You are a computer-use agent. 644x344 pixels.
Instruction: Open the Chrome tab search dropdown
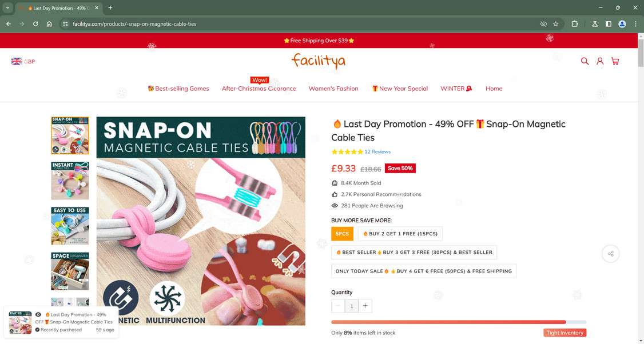[7, 8]
